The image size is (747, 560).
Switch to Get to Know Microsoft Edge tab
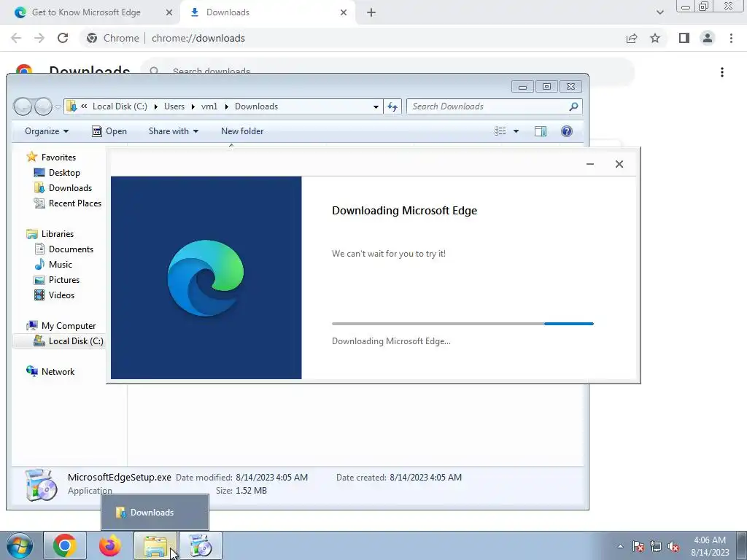pyautogui.click(x=86, y=12)
